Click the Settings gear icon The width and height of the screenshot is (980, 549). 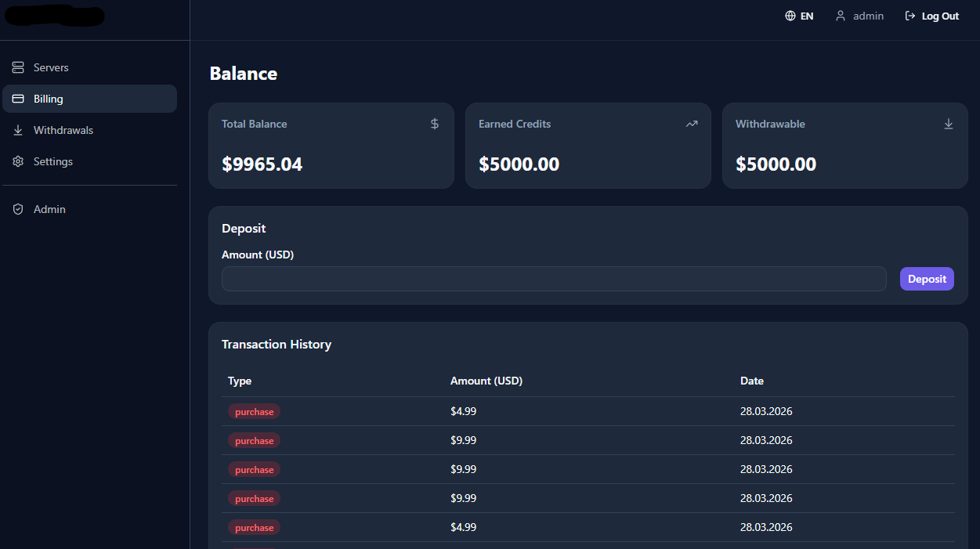coord(17,161)
